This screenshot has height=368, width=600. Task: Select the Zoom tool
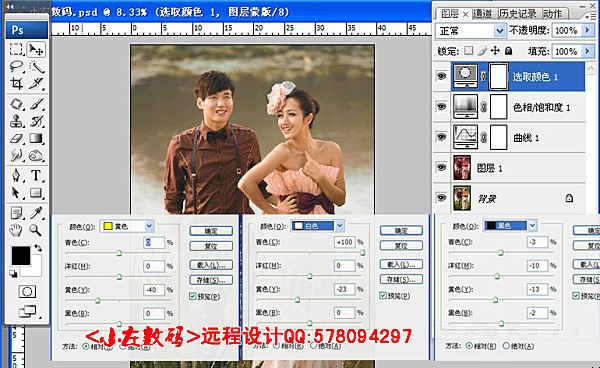[x=36, y=230]
